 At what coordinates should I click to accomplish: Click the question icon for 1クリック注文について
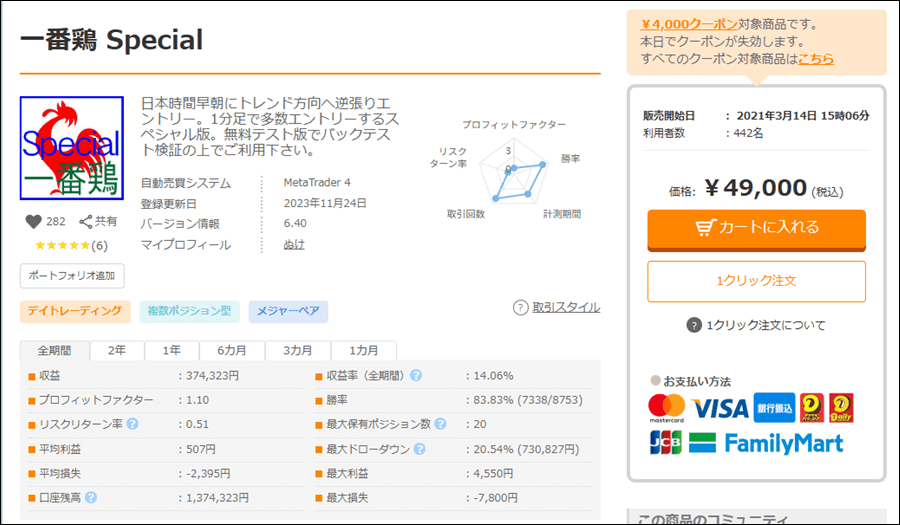point(694,325)
